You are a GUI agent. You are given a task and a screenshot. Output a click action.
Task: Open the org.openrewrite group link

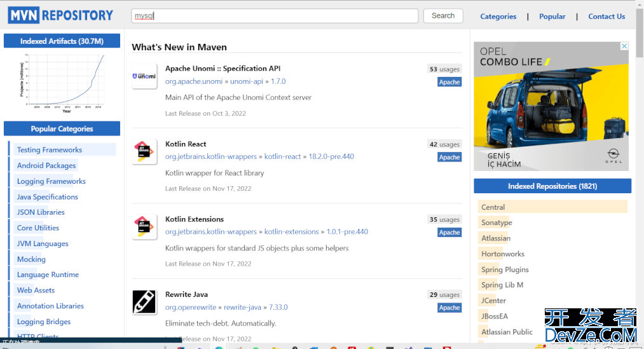[x=191, y=307]
